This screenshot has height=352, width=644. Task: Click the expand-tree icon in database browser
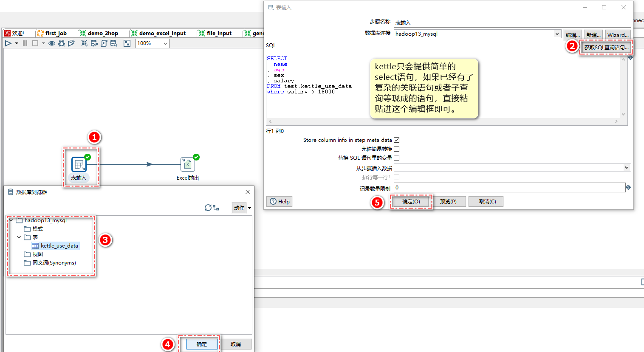[x=216, y=208]
